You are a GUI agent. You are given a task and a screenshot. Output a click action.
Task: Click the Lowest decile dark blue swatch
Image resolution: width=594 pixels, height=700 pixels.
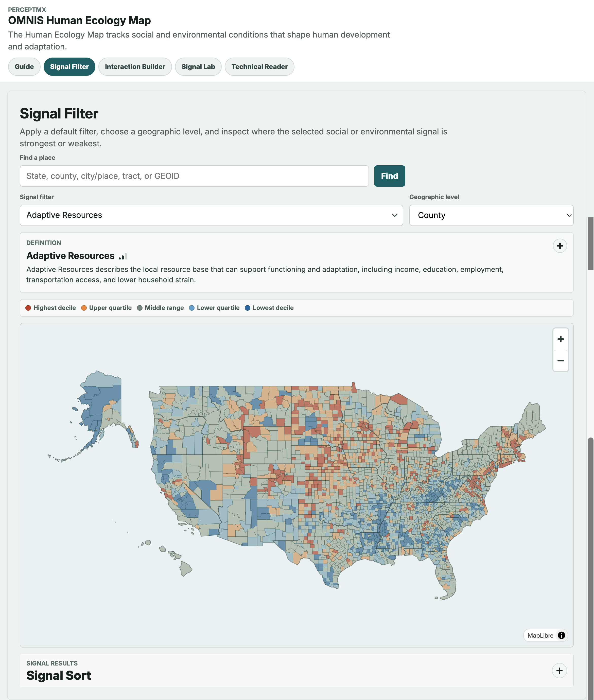248,308
